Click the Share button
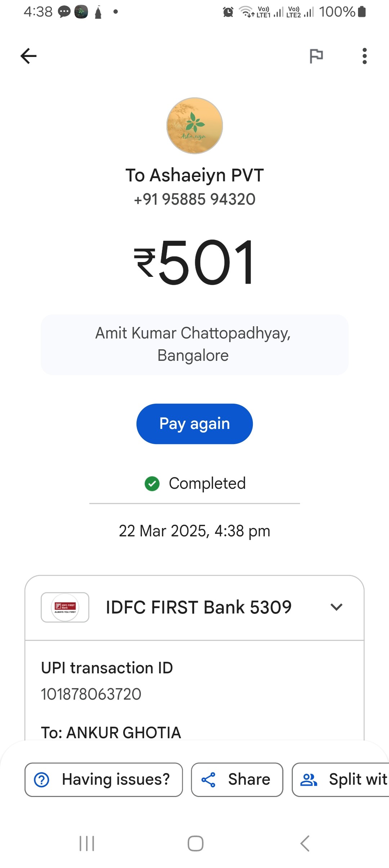 (x=237, y=779)
